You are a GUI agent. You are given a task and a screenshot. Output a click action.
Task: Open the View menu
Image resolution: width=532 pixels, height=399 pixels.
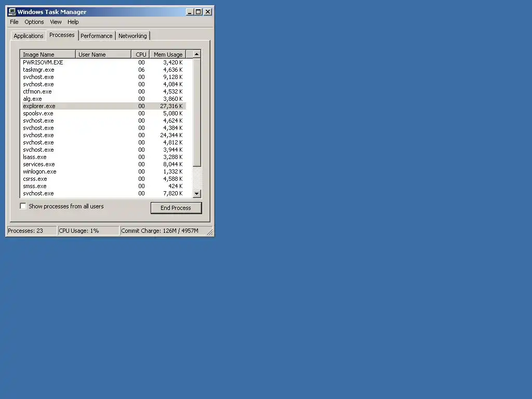tap(56, 22)
